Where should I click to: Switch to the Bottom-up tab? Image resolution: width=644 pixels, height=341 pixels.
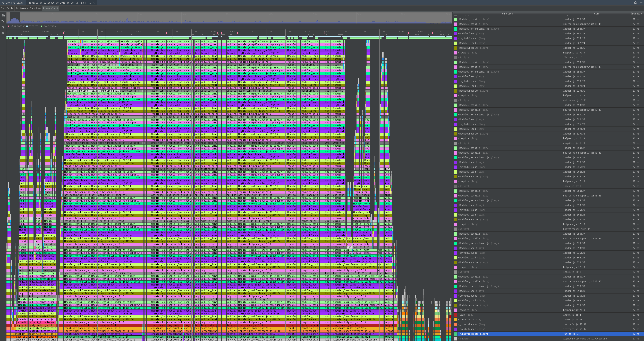click(x=22, y=8)
